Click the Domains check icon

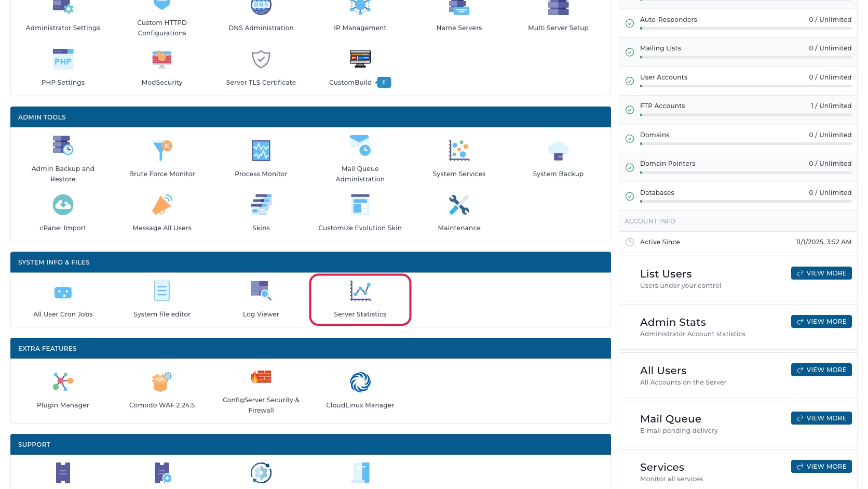(x=630, y=139)
